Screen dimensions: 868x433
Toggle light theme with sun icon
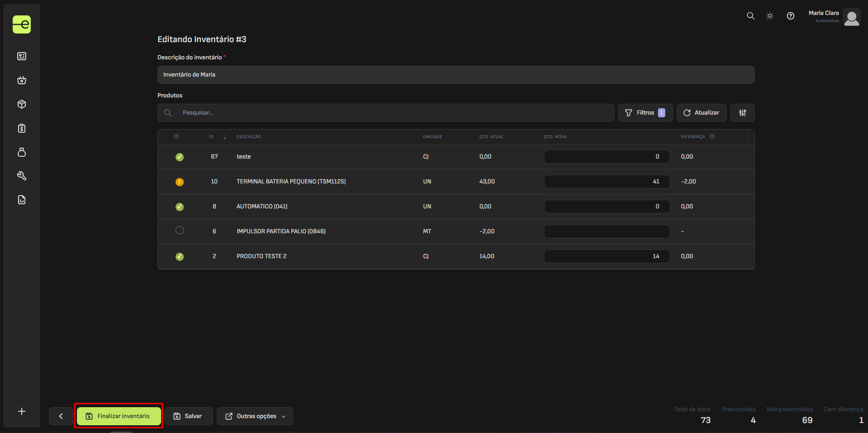[x=769, y=16]
